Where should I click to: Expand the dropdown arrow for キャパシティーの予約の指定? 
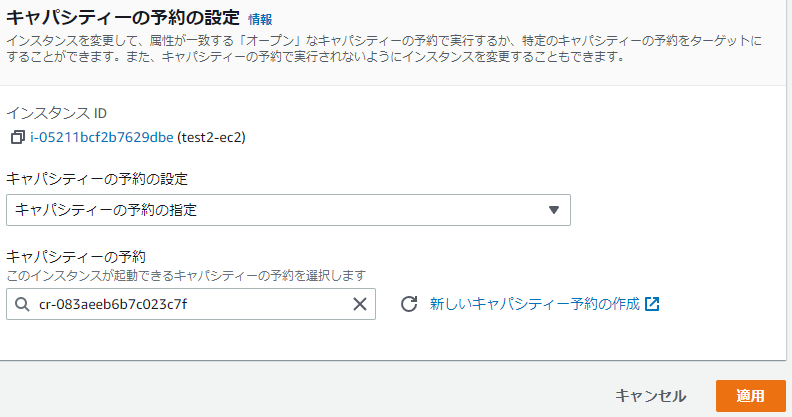point(555,210)
